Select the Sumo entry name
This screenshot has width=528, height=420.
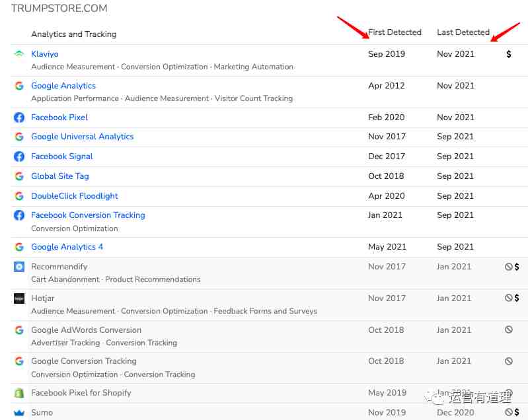pyautogui.click(x=42, y=413)
